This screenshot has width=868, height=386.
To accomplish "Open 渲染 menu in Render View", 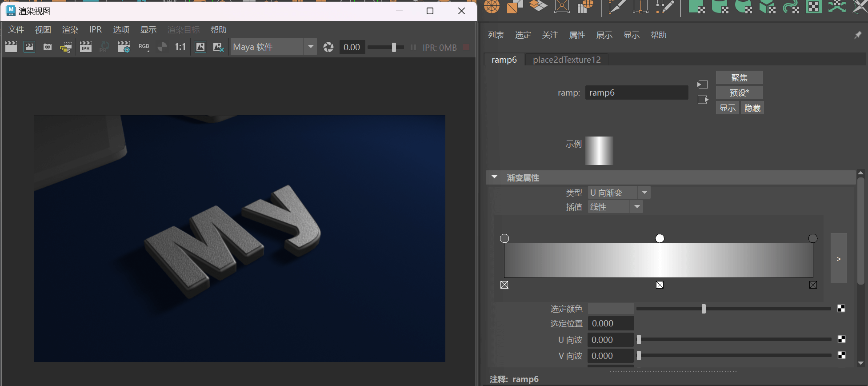I will [x=70, y=30].
